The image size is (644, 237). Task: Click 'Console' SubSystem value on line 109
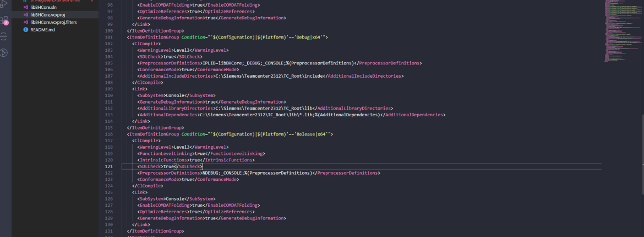pos(175,95)
